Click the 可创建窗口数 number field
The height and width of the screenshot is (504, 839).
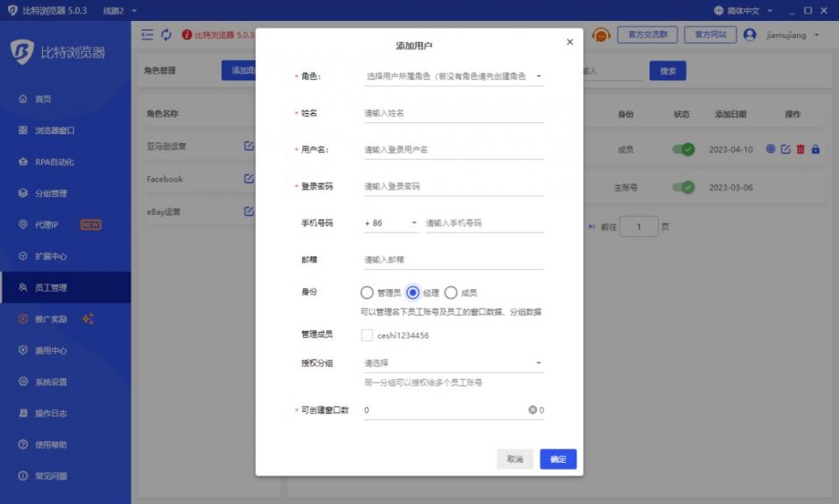(454, 410)
